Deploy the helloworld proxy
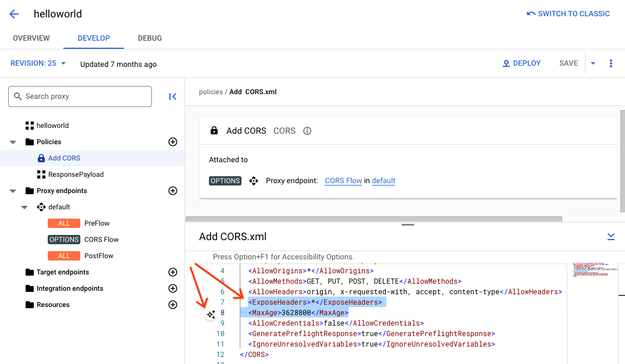 click(x=521, y=63)
